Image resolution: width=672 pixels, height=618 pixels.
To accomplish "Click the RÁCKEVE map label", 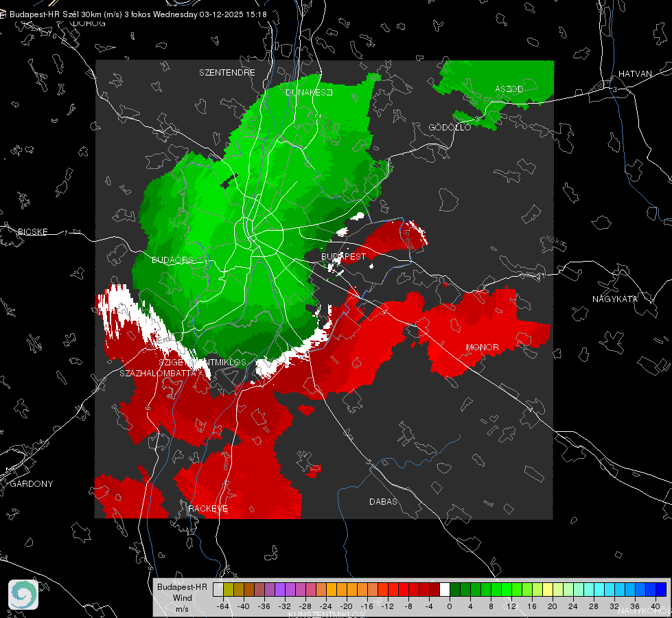I will click(208, 508).
